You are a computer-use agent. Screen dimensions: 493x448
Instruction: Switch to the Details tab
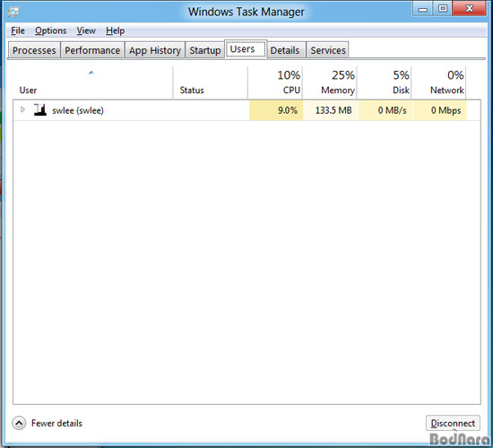[285, 50]
